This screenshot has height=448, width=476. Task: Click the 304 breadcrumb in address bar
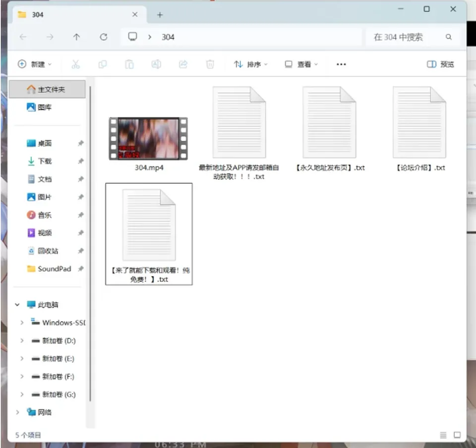(168, 37)
